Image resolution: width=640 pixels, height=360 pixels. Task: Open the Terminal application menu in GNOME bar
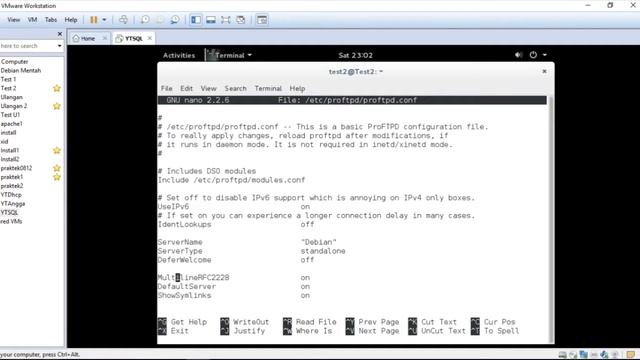(x=229, y=55)
